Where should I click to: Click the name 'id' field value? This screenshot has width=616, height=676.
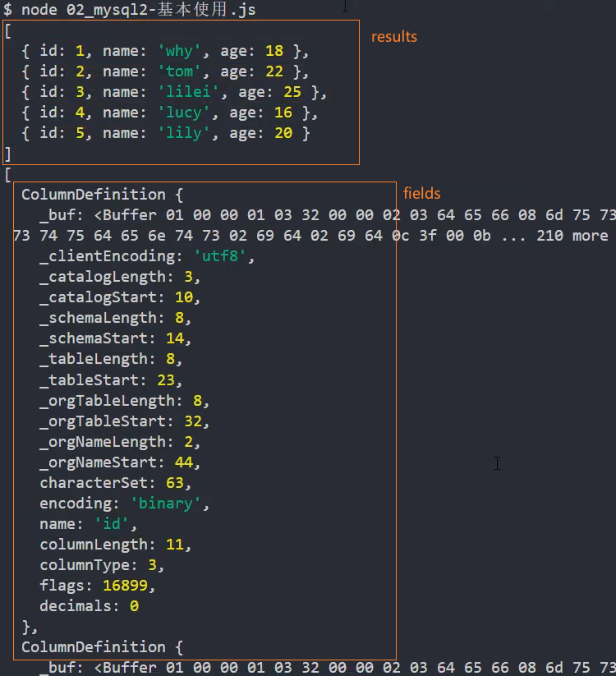tap(111, 524)
